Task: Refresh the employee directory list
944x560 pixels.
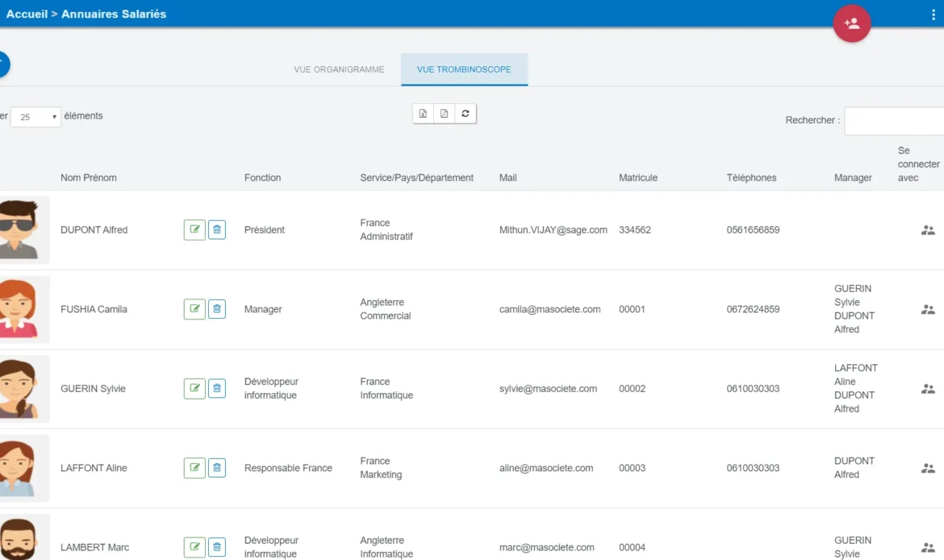Action: click(466, 113)
